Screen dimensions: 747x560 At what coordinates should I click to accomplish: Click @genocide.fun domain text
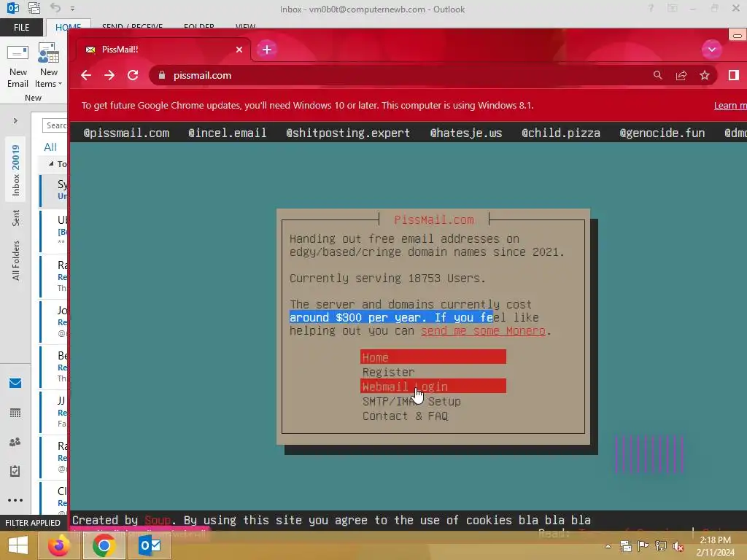[662, 133]
